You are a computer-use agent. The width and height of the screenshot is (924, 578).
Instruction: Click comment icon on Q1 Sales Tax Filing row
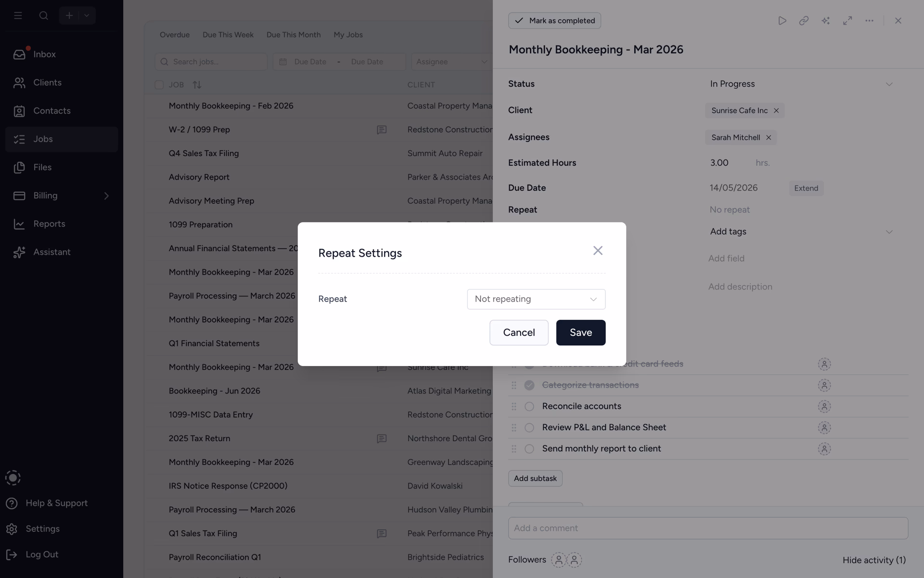[x=382, y=534]
